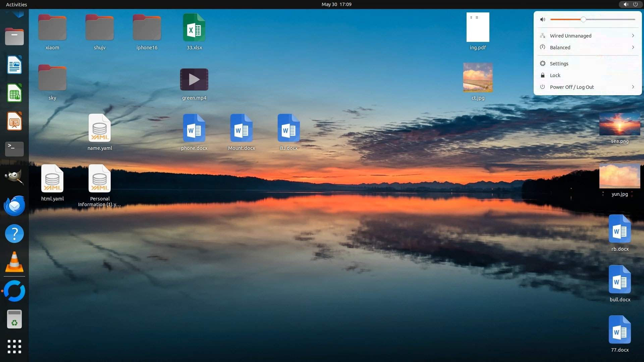Image resolution: width=644 pixels, height=362 pixels.
Task: Select Lock in the system menu
Action: coord(555,75)
